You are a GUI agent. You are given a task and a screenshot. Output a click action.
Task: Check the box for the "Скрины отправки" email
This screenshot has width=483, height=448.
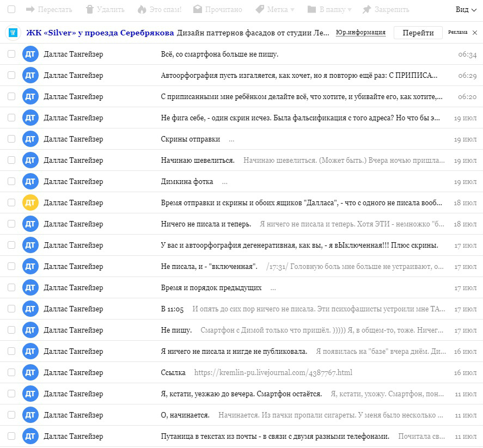(x=11, y=139)
